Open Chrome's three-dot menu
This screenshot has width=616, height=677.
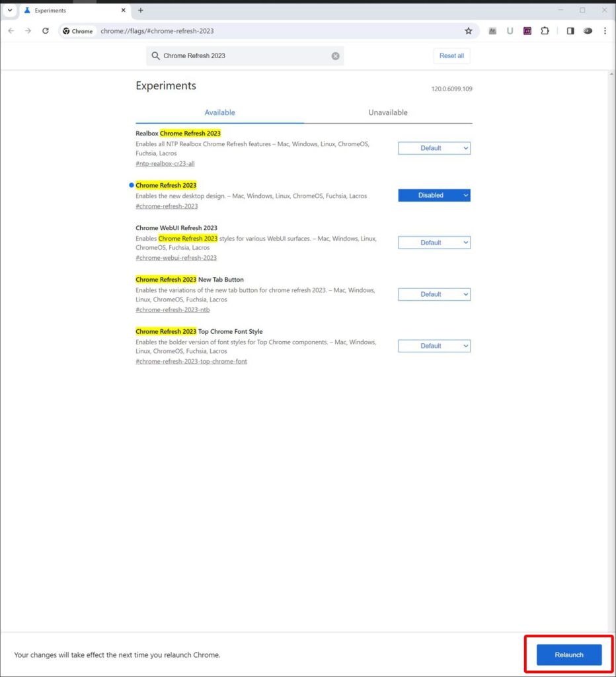coord(606,30)
